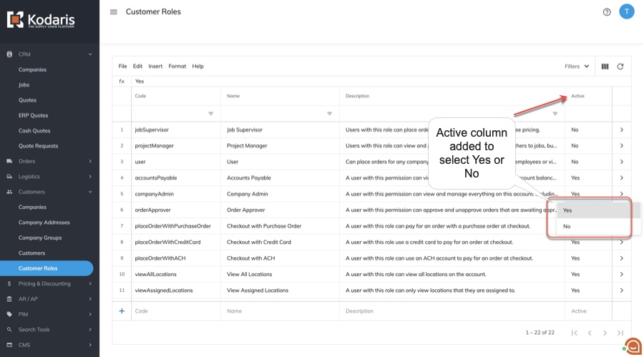Open the hamburger navigation menu
Image resolution: width=644 pixels, height=357 pixels.
click(x=114, y=12)
